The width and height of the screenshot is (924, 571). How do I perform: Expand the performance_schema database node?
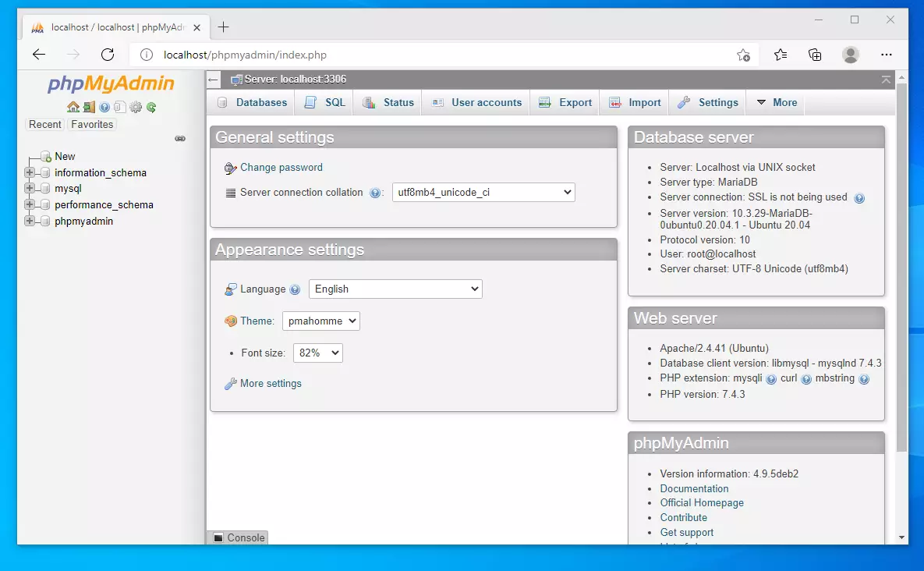pos(30,204)
